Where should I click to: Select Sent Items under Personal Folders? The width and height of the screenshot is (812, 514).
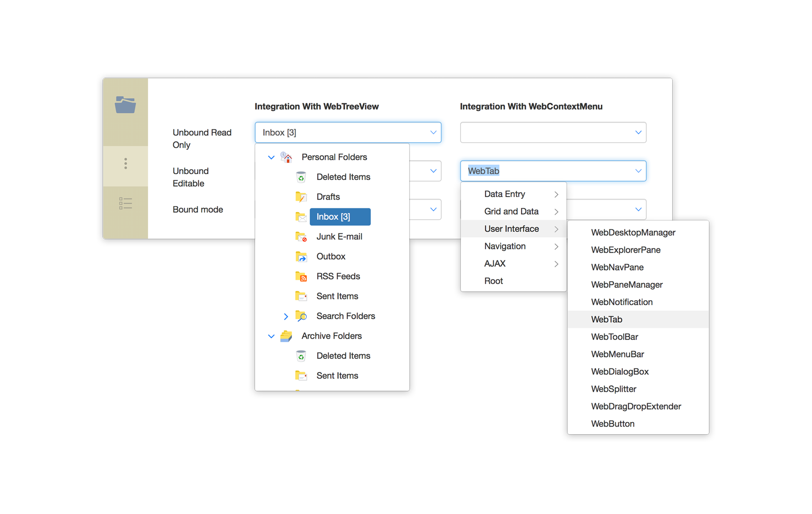[337, 296]
